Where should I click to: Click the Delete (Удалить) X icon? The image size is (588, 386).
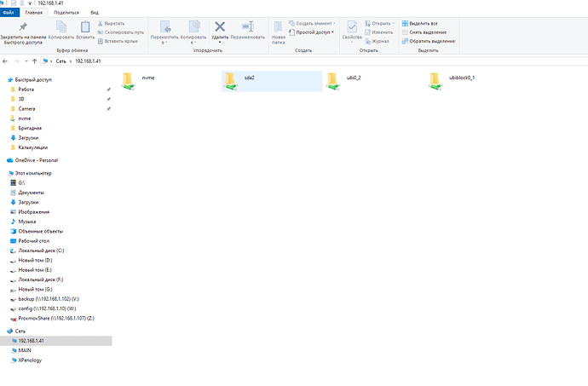[220, 26]
